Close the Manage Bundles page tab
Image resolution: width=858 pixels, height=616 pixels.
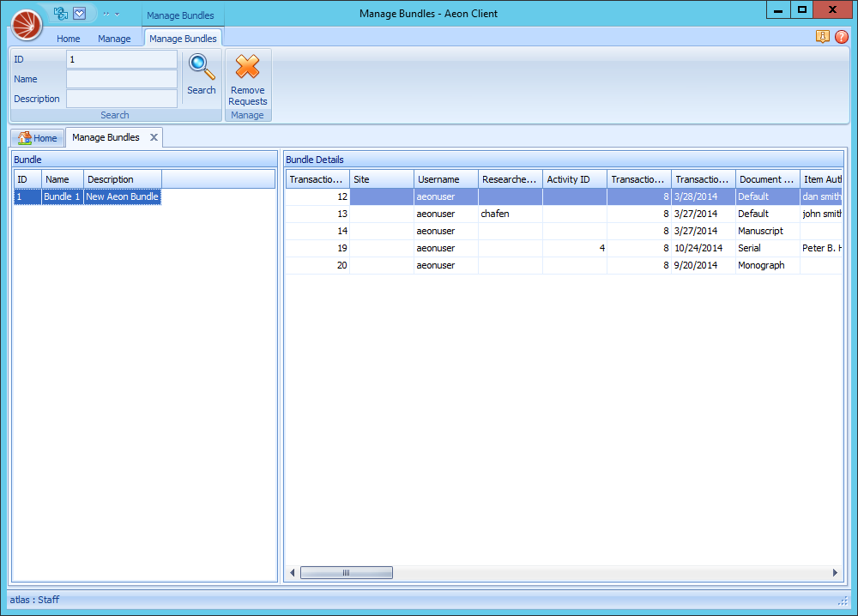(x=154, y=136)
